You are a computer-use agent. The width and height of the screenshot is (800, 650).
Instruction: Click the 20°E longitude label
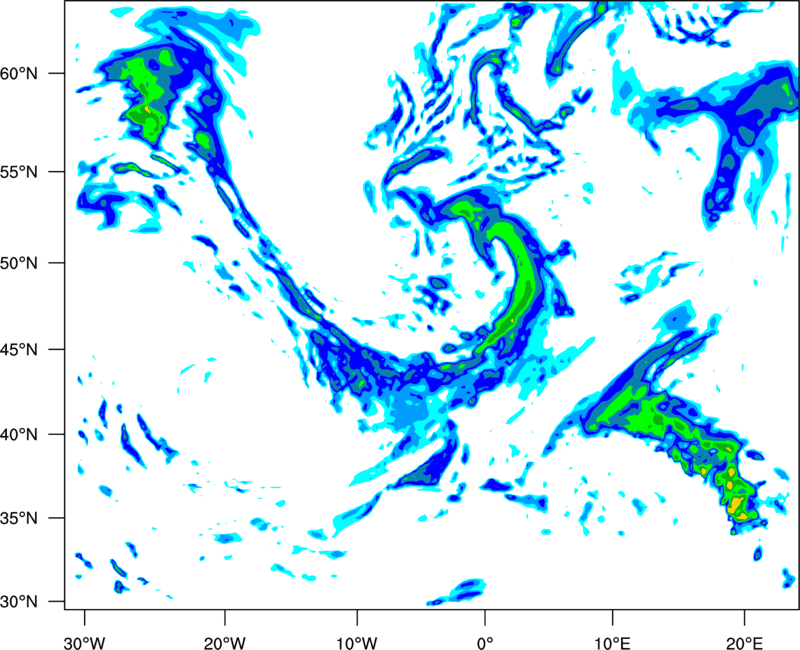pyautogui.click(x=744, y=643)
